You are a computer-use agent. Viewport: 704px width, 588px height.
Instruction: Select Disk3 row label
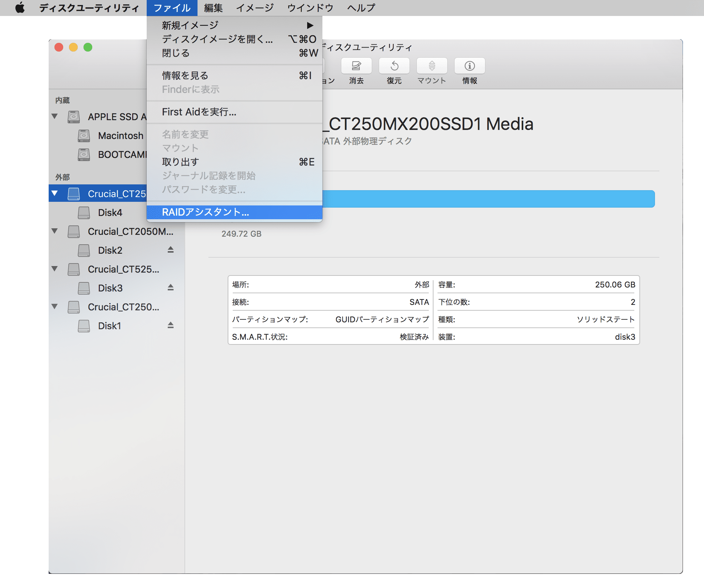[110, 288]
